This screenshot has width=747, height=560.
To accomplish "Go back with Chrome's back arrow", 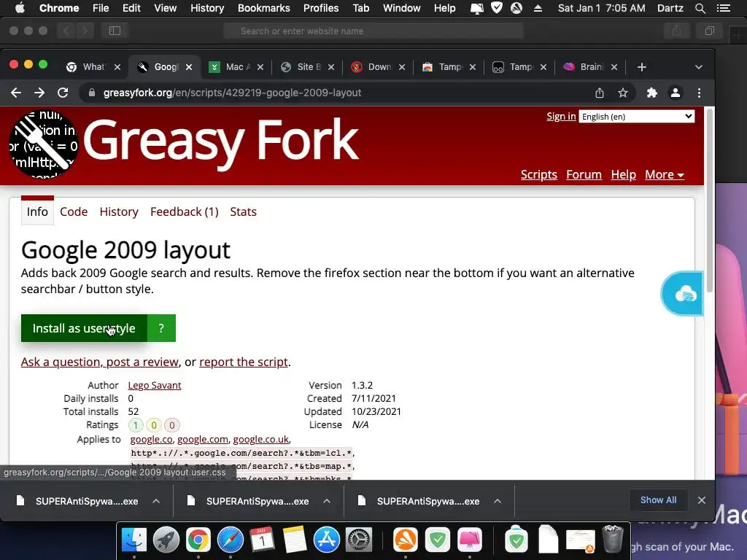I will click(16, 93).
